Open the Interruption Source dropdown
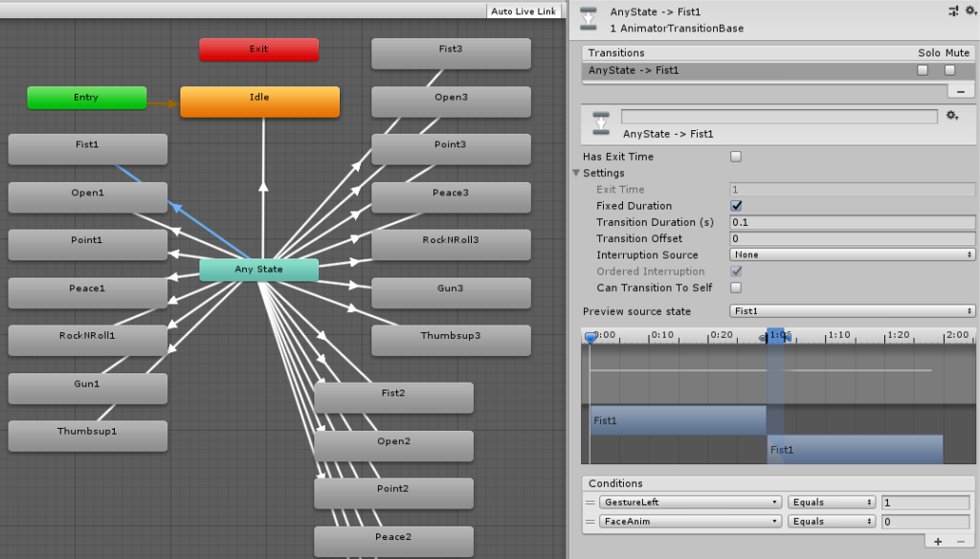 coord(852,255)
